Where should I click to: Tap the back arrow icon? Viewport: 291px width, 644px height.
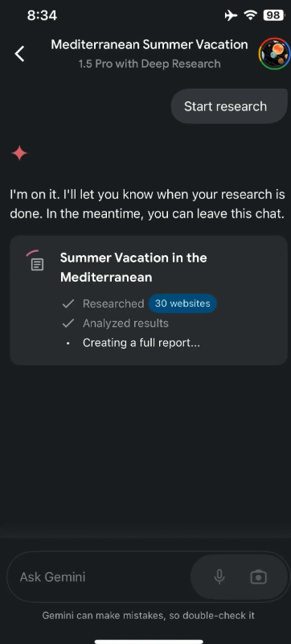pos(19,54)
